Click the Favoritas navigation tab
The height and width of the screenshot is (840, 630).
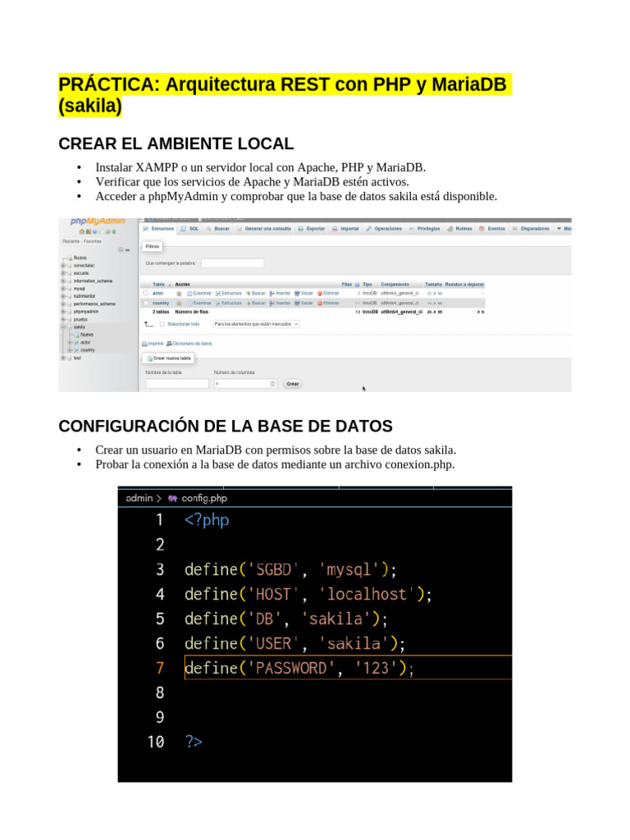(93, 242)
